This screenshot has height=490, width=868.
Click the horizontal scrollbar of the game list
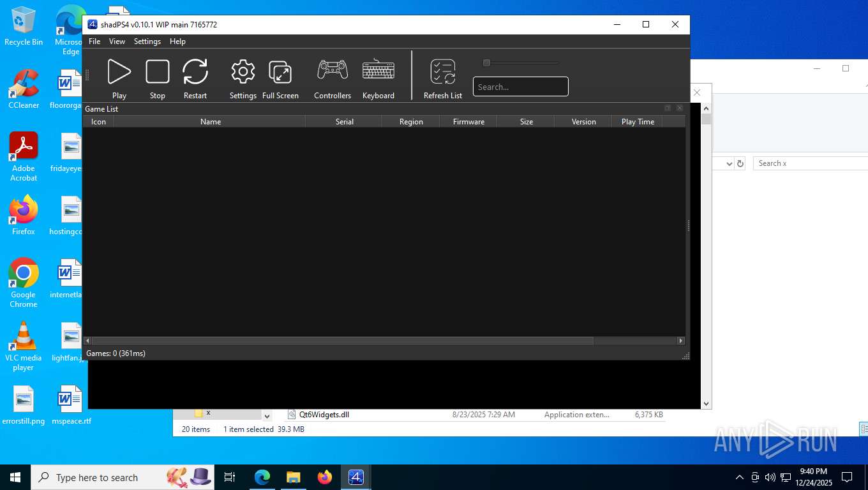coord(343,341)
